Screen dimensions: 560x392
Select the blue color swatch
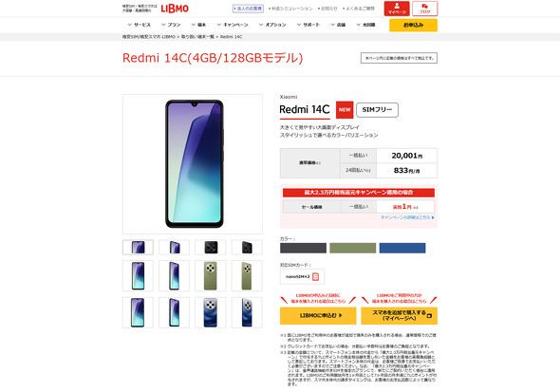tap(402, 248)
